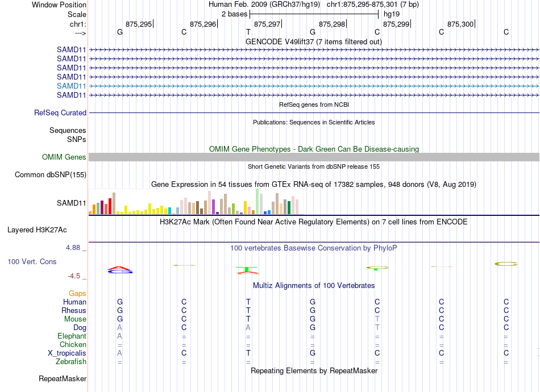Click the "2 bases" scale bar label
540x392 pixels.
click(x=234, y=14)
